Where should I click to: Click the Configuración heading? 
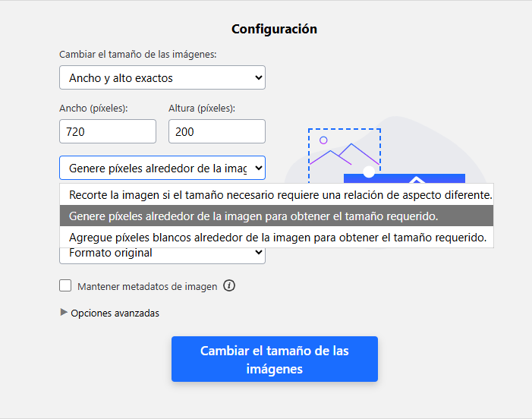274,30
